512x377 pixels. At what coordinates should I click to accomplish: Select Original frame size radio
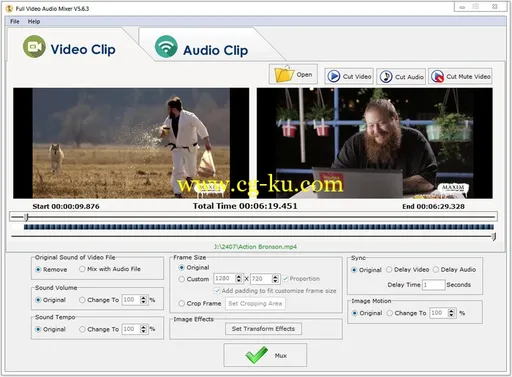coord(182,267)
